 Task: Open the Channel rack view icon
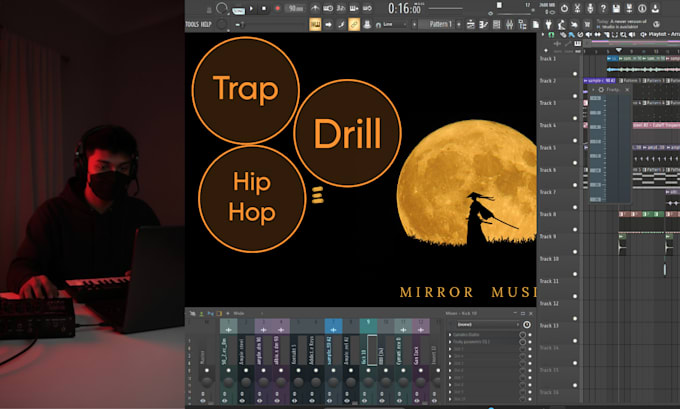pos(497,25)
